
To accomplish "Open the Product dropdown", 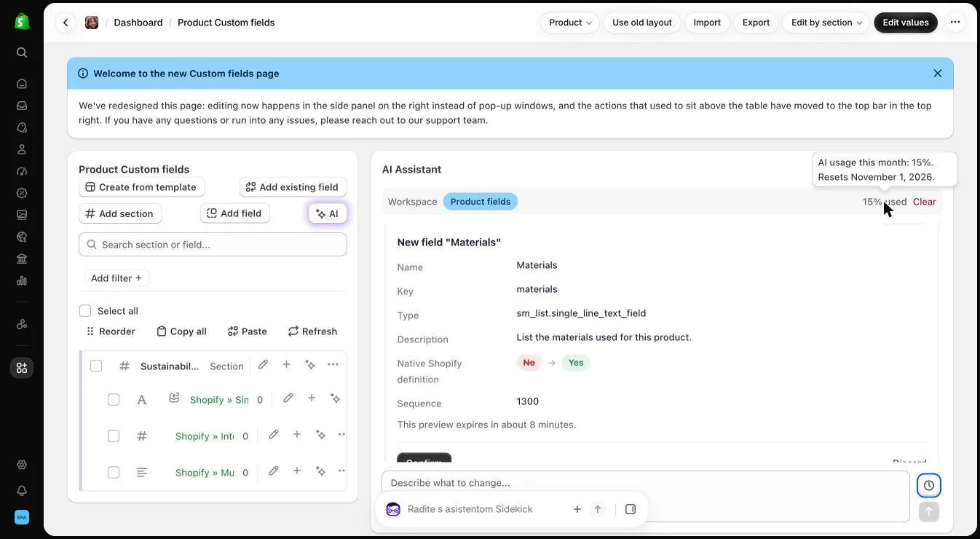I will [569, 23].
